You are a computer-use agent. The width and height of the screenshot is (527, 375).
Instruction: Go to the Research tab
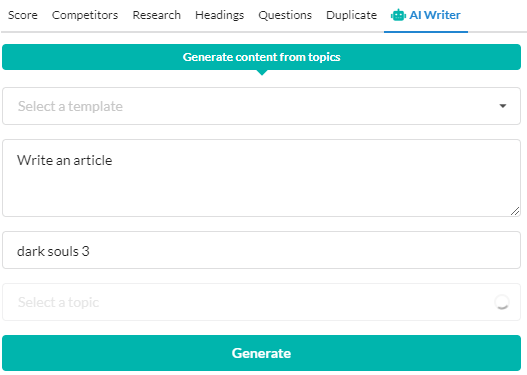(157, 15)
